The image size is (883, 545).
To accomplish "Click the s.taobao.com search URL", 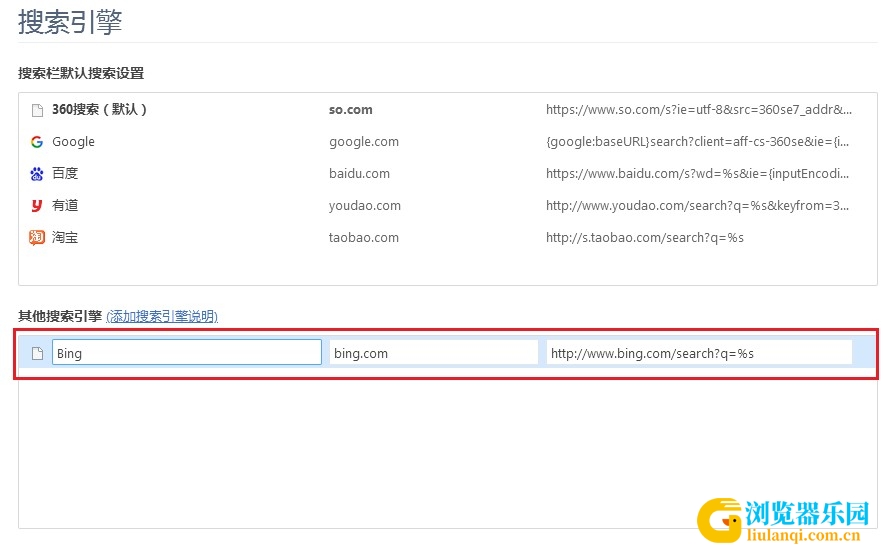I will coord(645,238).
